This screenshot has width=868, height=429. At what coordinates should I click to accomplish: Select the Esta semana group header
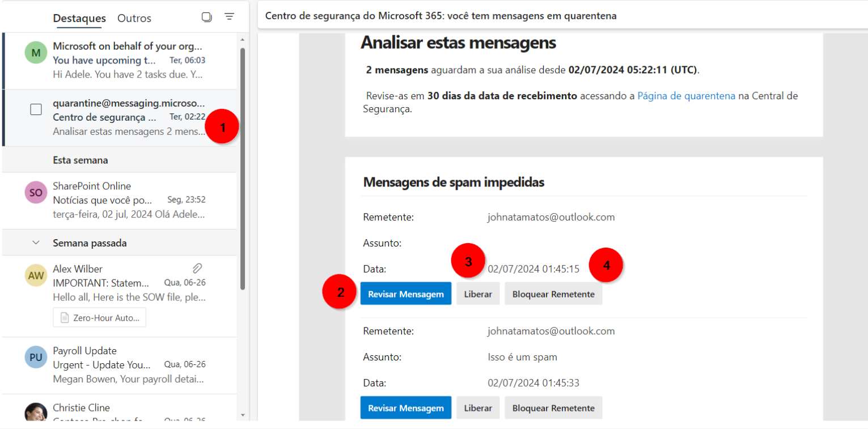tap(120, 160)
